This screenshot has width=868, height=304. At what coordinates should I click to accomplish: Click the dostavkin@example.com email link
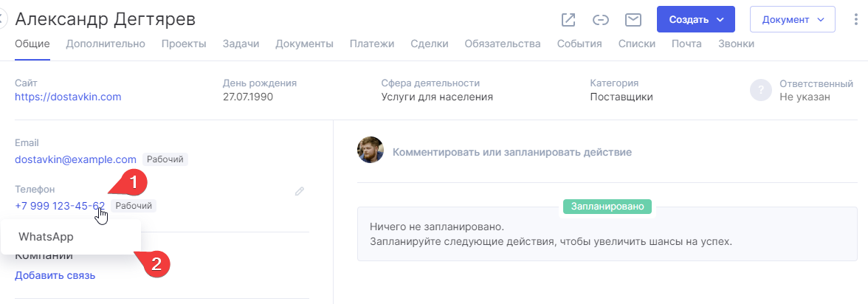75,159
